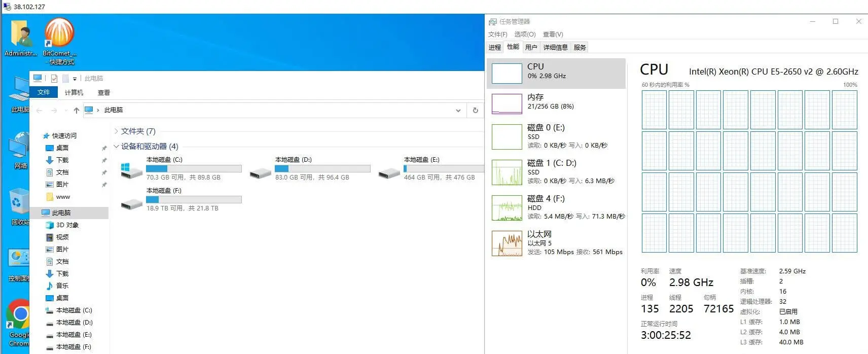The height and width of the screenshot is (354, 868).
Task: Open the address bar history dropdown
Action: tap(458, 110)
